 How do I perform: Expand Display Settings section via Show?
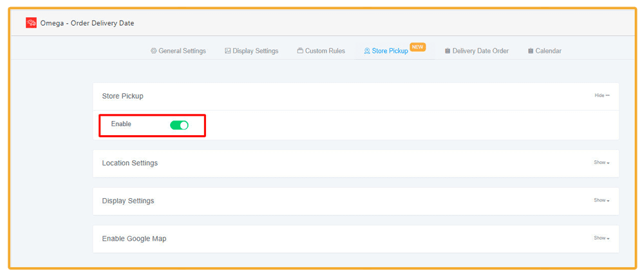(601, 201)
